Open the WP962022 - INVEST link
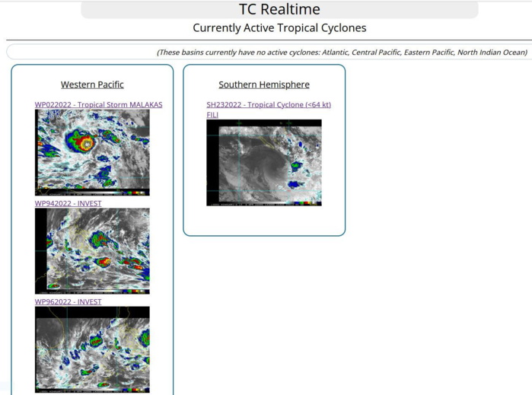This screenshot has height=395, width=532. tap(68, 301)
